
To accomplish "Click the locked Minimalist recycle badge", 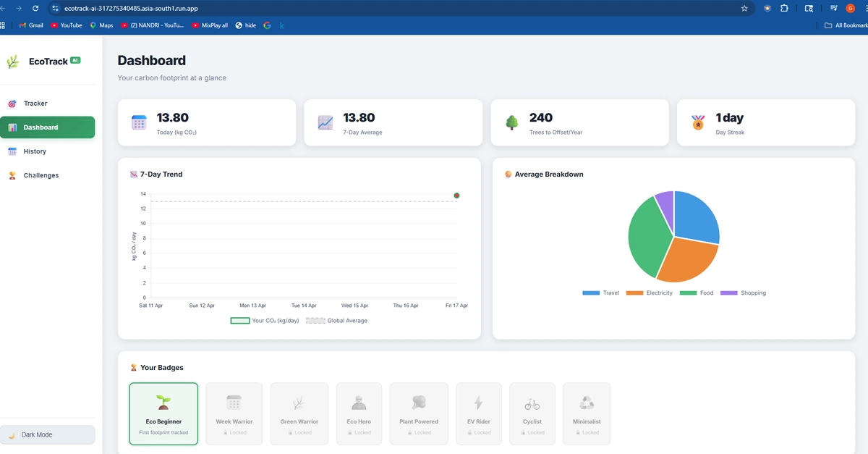I will (587, 413).
